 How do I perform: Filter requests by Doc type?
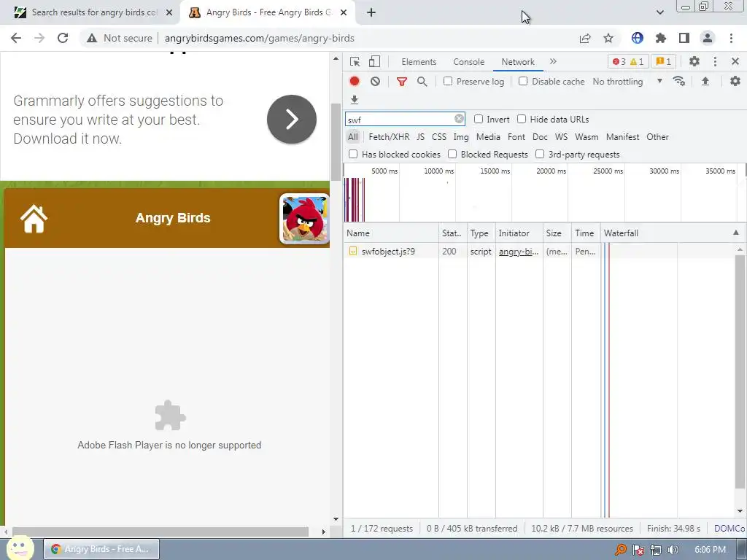pyautogui.click(x=540, y=137)
